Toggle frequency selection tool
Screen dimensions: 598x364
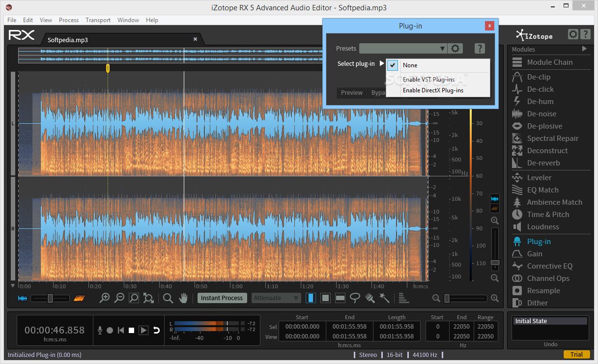[340, 298]
